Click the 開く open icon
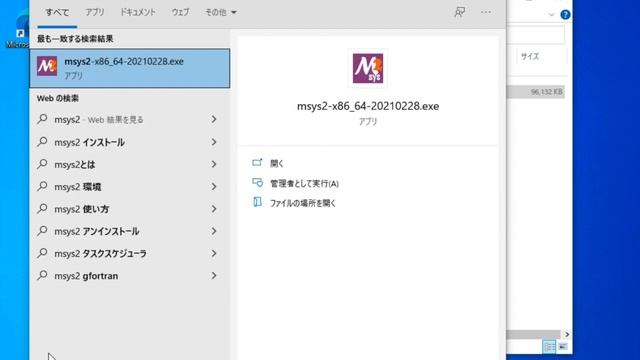This screenshot has height=360, width=640. coord(257,162)
